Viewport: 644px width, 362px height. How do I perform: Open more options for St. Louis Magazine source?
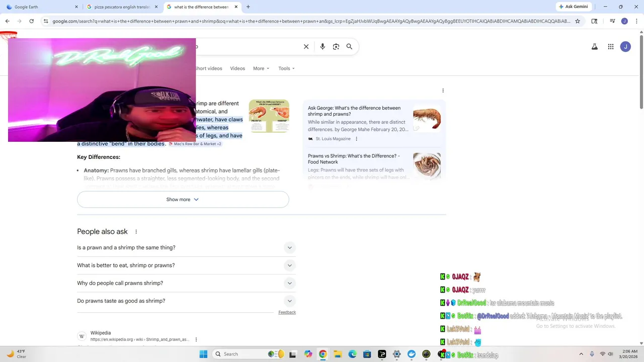357,139
